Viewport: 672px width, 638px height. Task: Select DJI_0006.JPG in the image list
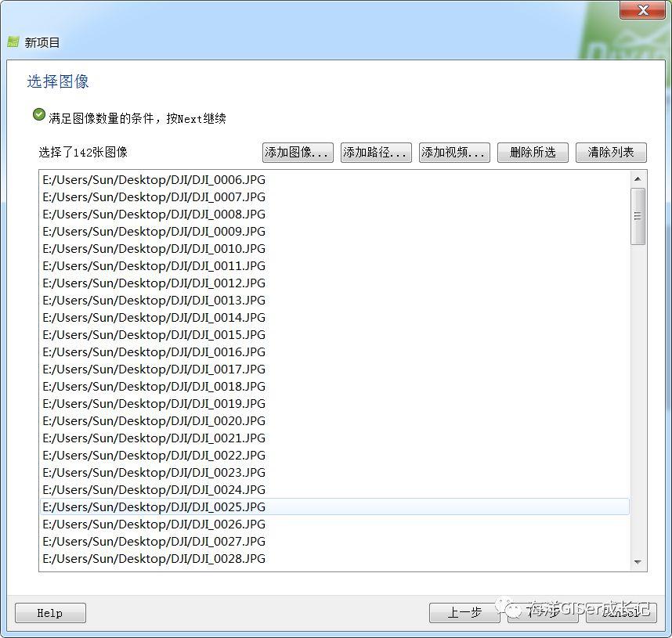154,179
